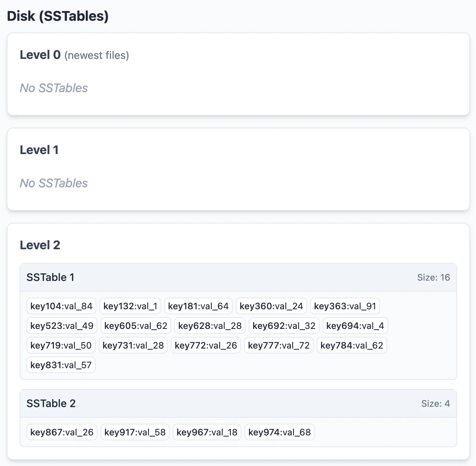The width and height of the screenshot is (476, 466).
Task: Click the key104:val_84 entry chip
Action: point(61,306)
